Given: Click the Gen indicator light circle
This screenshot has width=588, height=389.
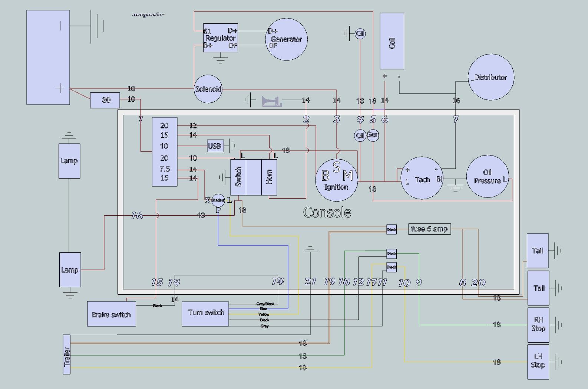Looking at the screenshot, I should tap(373, 135).
